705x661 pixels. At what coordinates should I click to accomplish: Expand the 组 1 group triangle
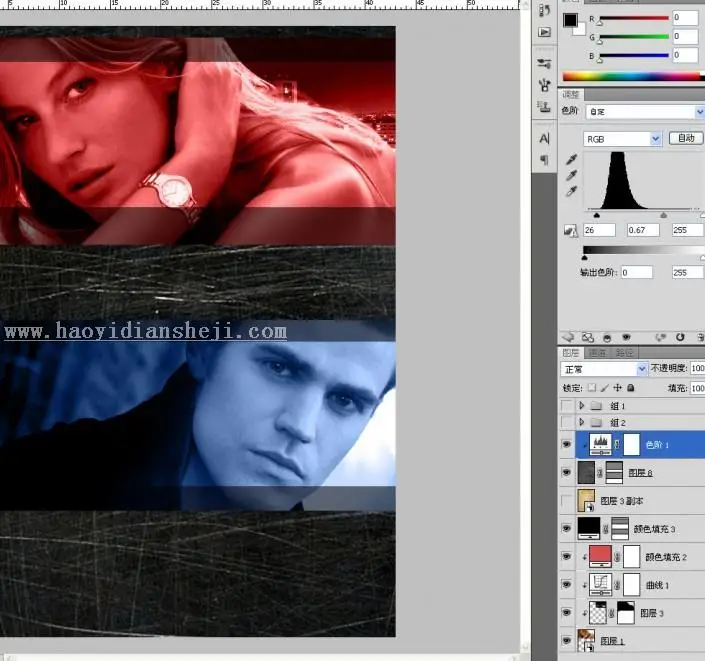pos(581,406)
